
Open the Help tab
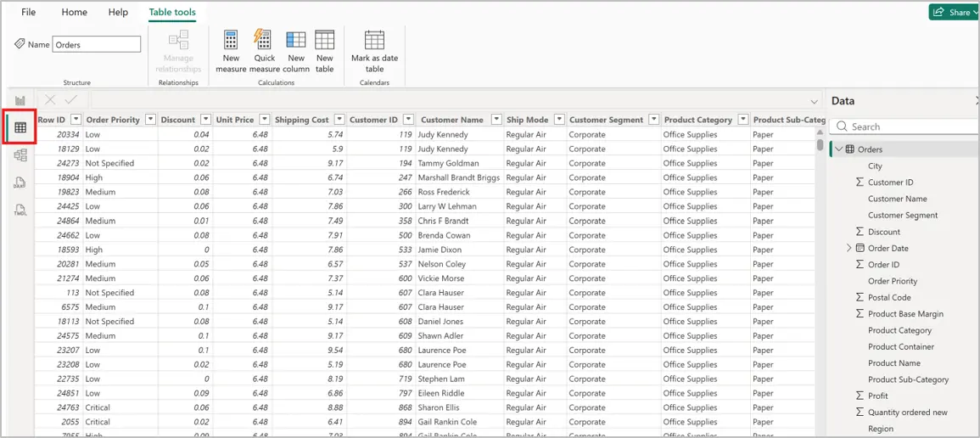point(118,12)
